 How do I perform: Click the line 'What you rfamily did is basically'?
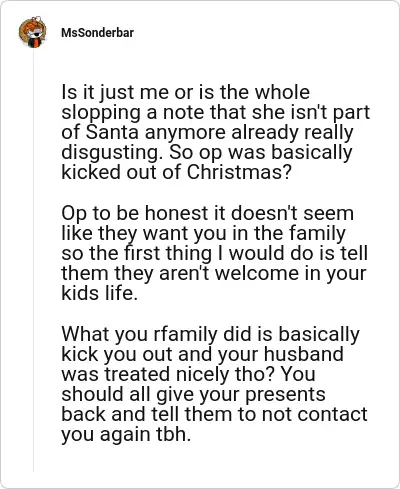pos(210,334)
